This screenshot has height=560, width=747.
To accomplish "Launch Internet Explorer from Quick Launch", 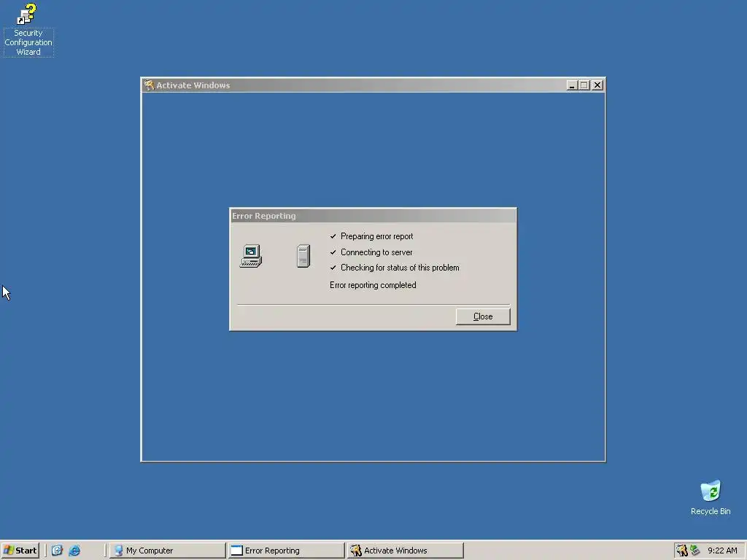I will pyautogui.click(x=74, y=551).
